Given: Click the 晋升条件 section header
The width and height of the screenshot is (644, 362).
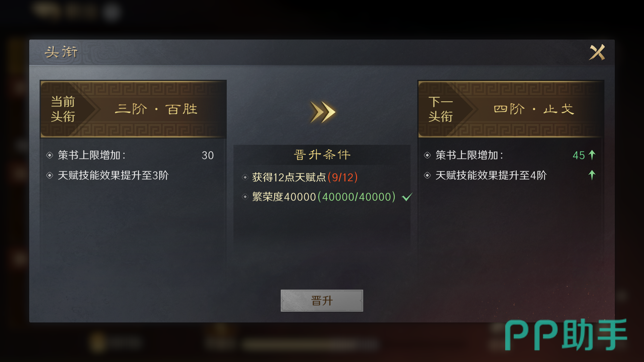Looking at the screenshot, I should pyautogui.click(x=322, y=155).
